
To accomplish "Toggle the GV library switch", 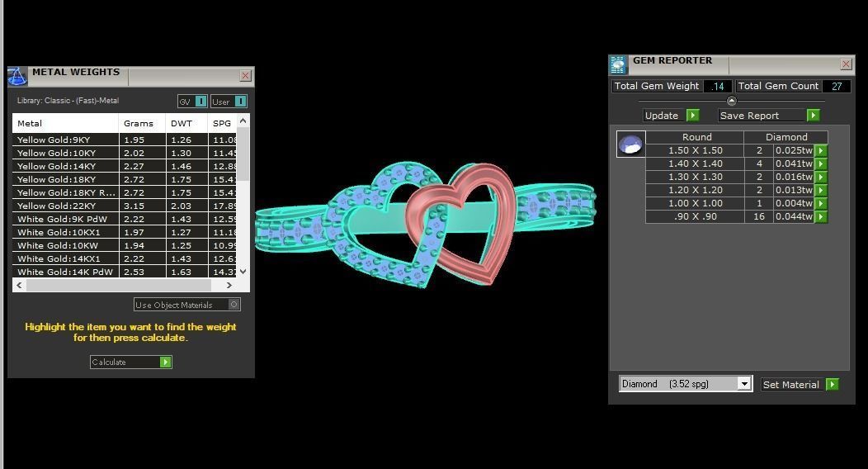I will (192, 102).
